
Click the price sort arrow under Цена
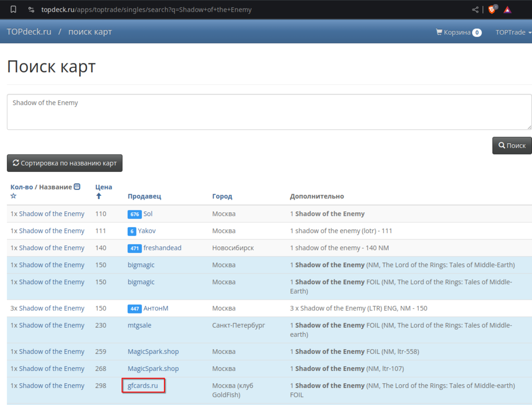98,196
